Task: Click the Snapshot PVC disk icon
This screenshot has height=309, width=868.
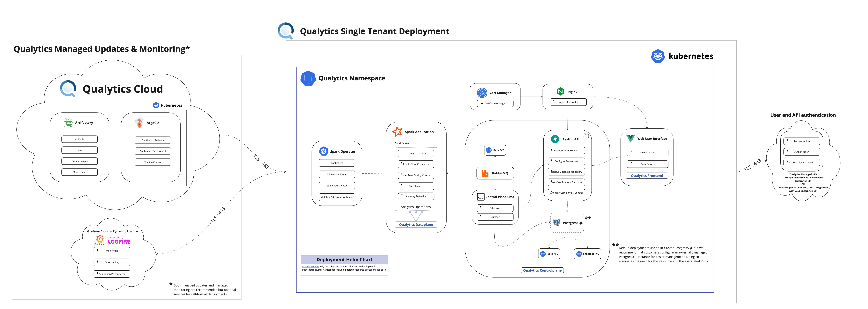Action: click(579, 254)
